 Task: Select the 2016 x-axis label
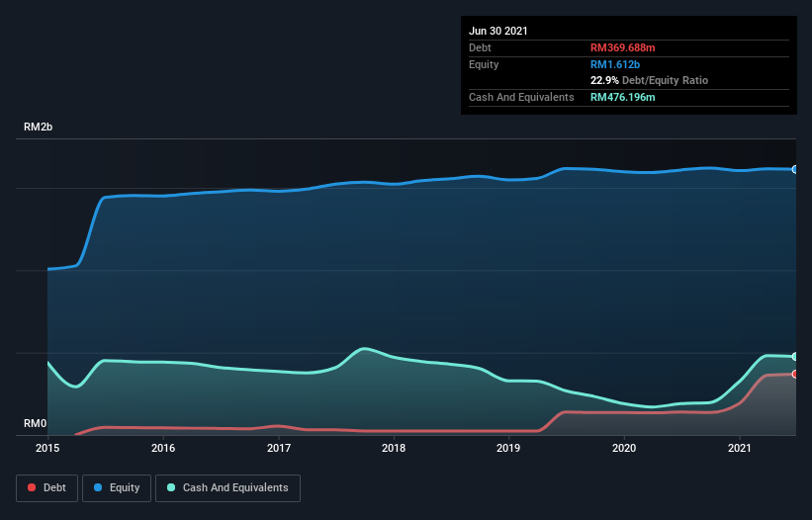point(163,448)
